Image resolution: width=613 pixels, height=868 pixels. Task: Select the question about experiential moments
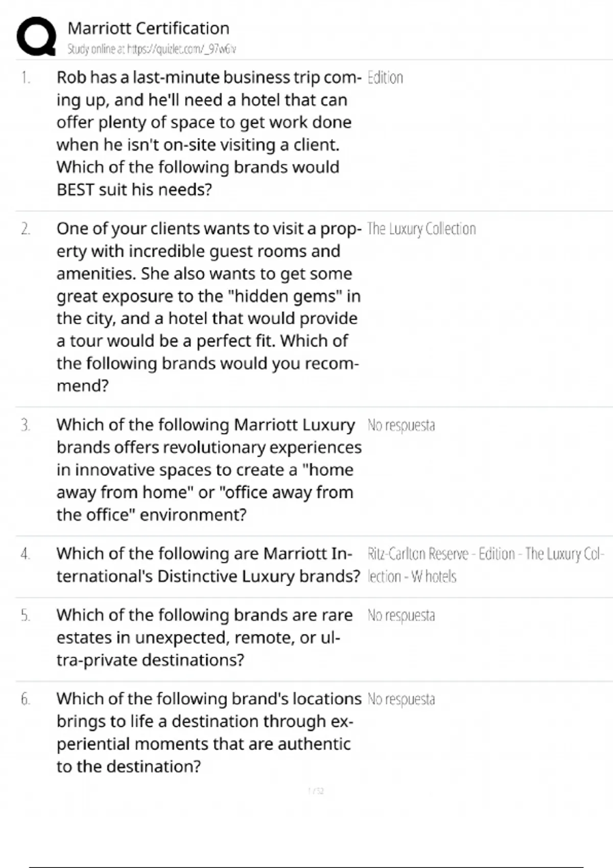tap(208, 732)
